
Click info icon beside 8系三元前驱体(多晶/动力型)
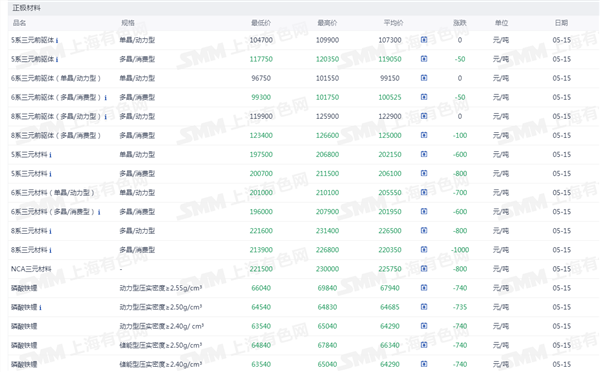click(106, 117)
